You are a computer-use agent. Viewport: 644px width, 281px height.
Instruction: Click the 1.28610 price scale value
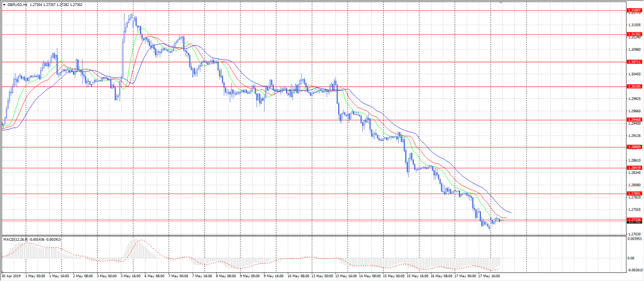(634, 161)
